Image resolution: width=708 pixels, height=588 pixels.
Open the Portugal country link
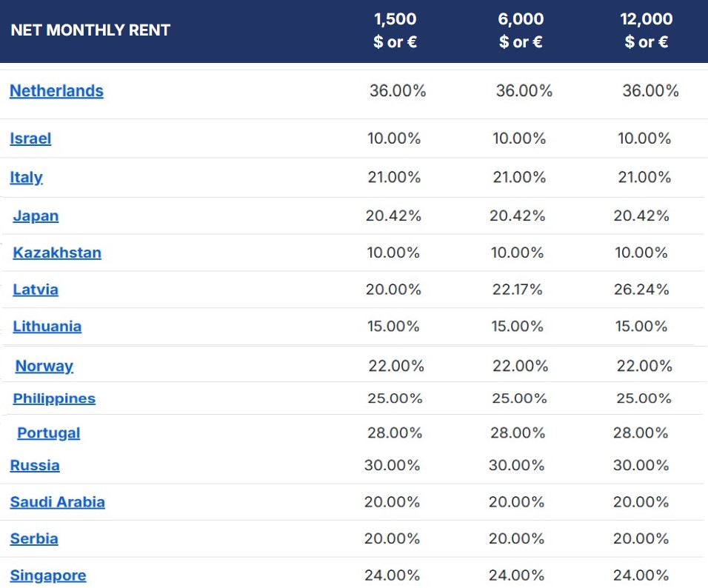tap(49, 433)
